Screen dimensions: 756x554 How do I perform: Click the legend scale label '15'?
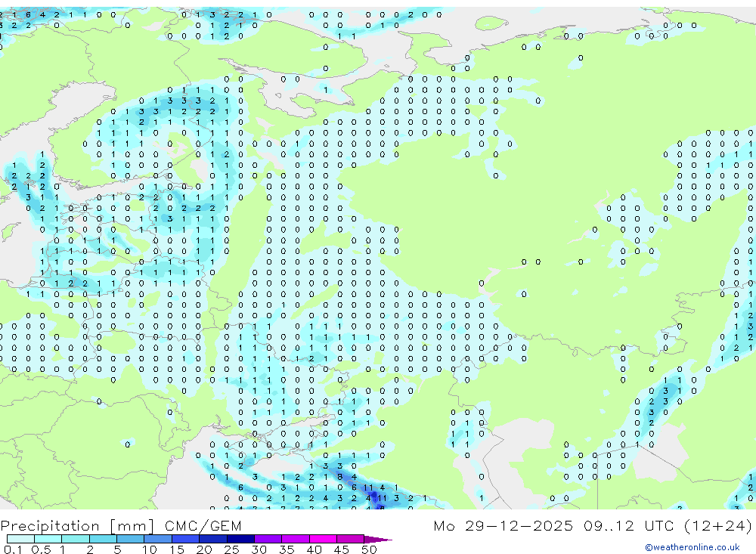[x=177, y=549]
